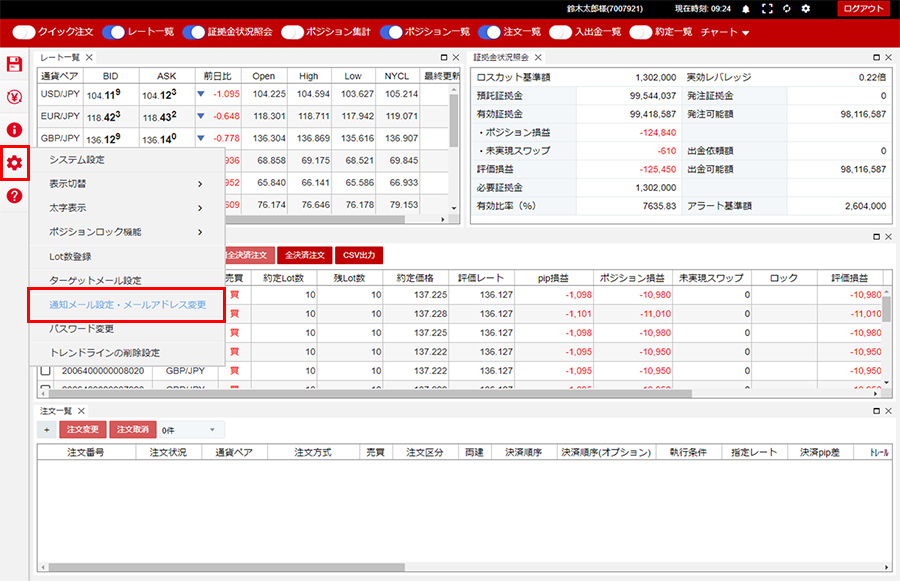Image resolution: width=900 pixels, height=581 pixels.
Task: Click the ログアウト button
Action: (x=864, y=9)
